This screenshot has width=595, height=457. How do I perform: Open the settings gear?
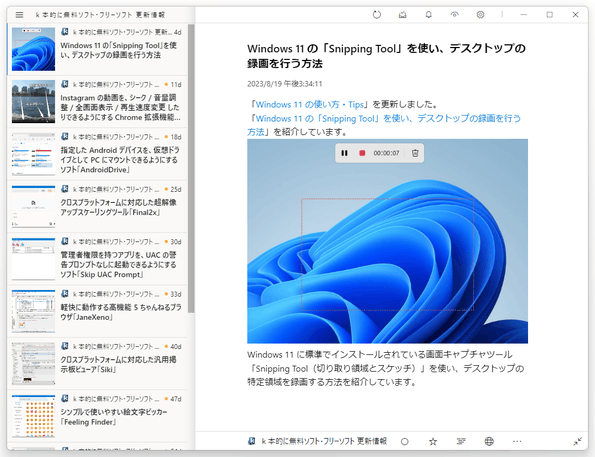[480, 15]
